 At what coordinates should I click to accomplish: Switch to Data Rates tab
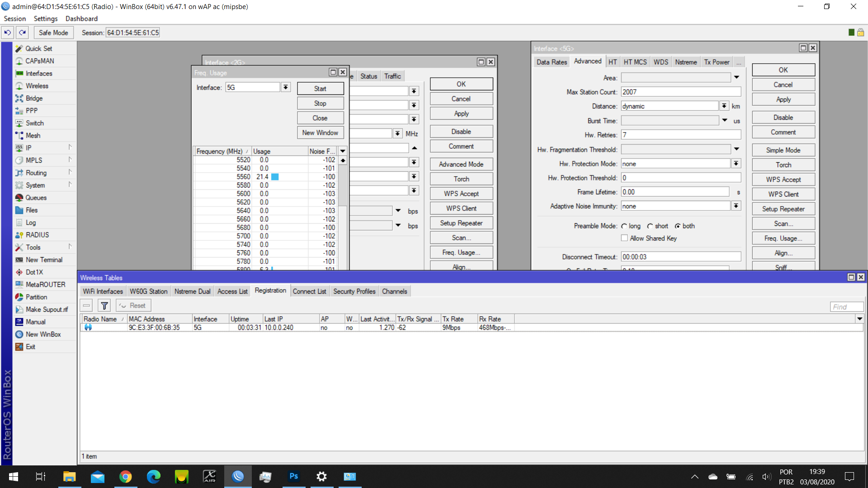tap(552, 62)
